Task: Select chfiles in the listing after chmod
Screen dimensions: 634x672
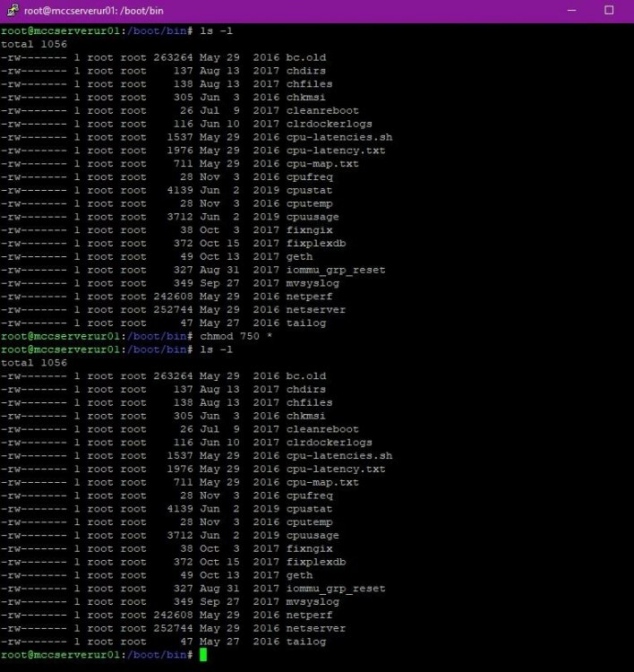Action: click(x=309, y=402)
